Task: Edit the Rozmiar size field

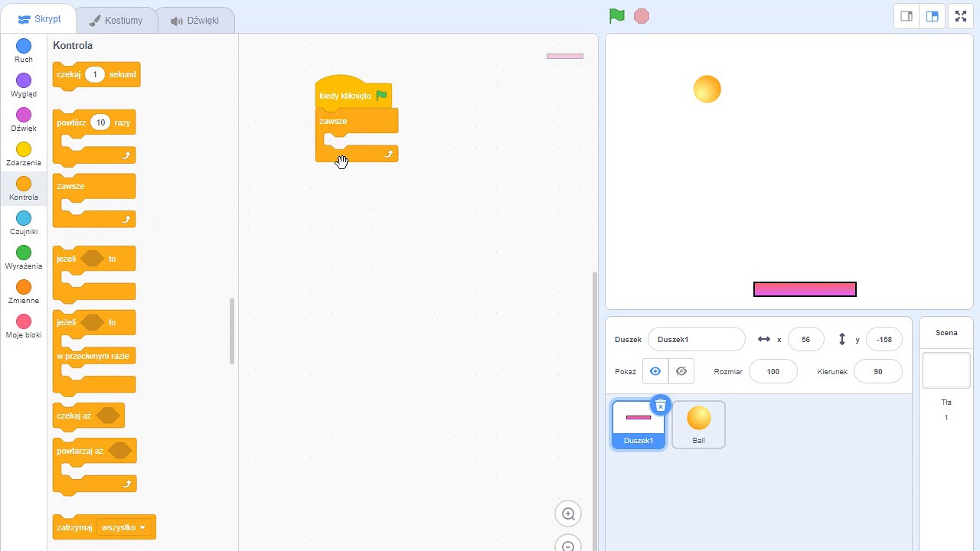Action: (773, 371)
